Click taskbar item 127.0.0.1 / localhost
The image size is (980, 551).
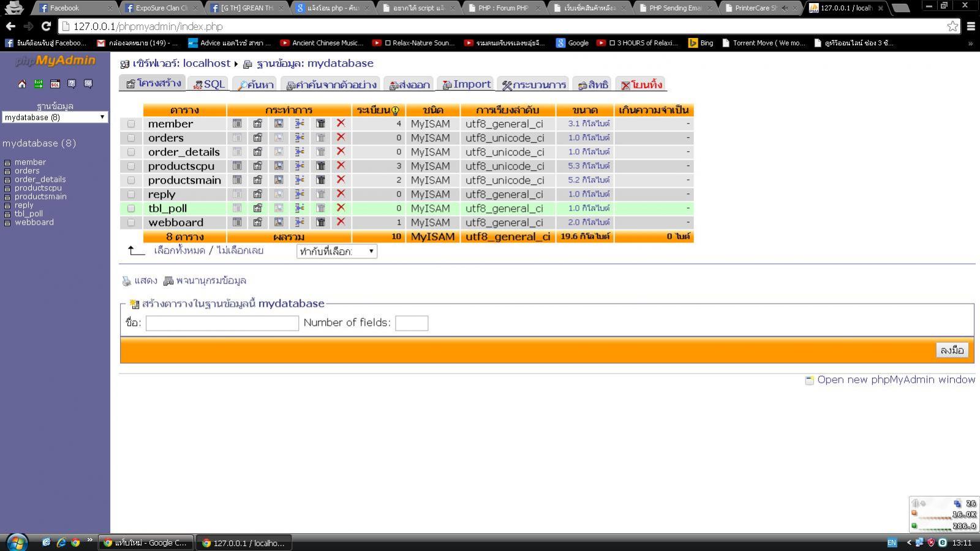(244, 542)
